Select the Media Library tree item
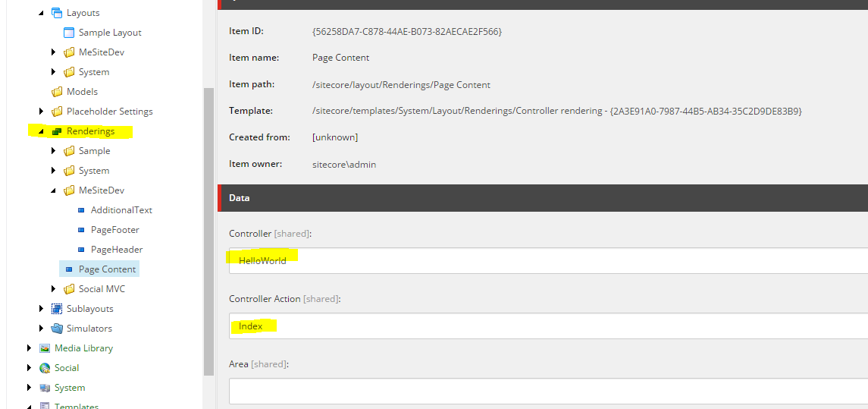Image resolution: width=868 pixels, height=409 pixels. (83, 348)
